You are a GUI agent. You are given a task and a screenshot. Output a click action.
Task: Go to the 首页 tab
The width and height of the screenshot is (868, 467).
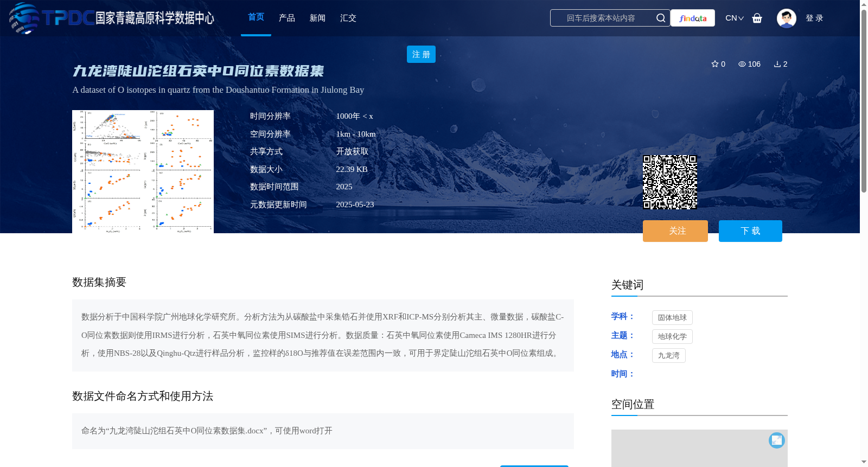256,17
